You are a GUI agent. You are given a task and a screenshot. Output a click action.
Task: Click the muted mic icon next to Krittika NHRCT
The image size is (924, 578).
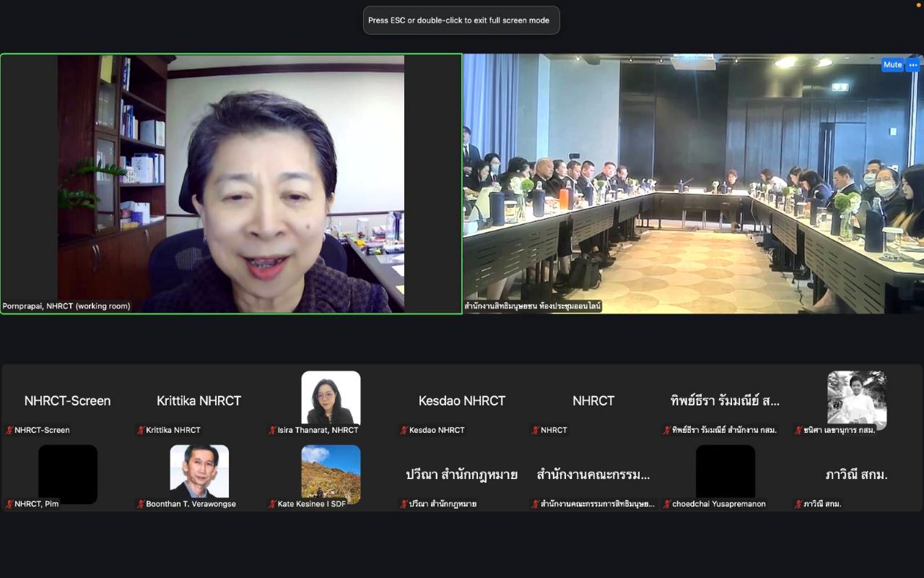point(141,430)
